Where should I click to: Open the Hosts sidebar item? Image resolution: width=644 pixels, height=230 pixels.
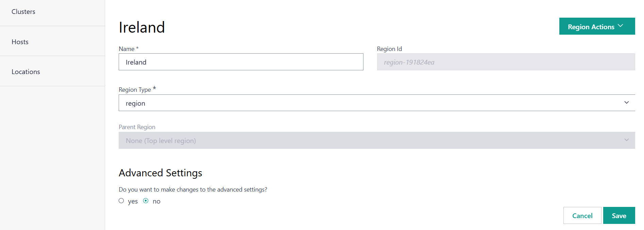[x=20, y=42]
